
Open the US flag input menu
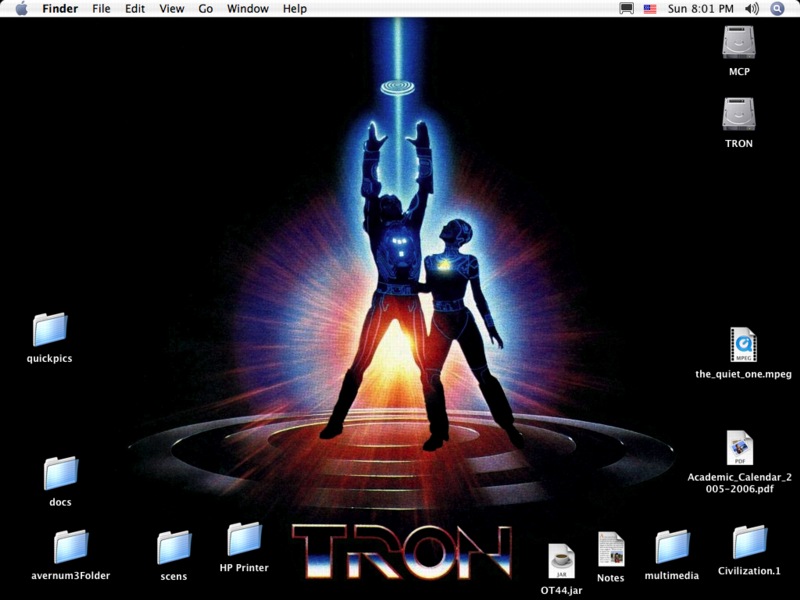[650, 9]
